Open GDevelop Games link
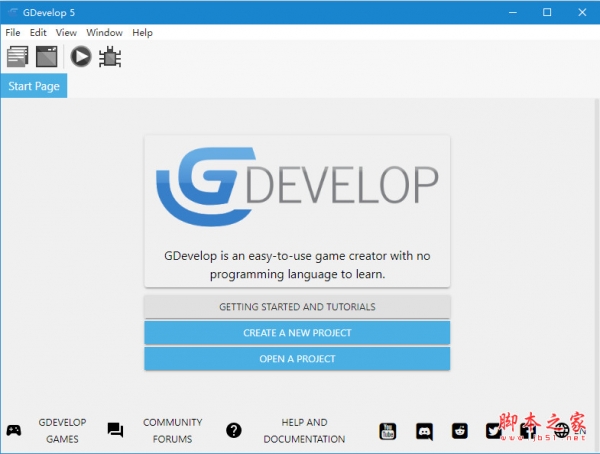This screenshot has height=454, width=600. [62, 431]
